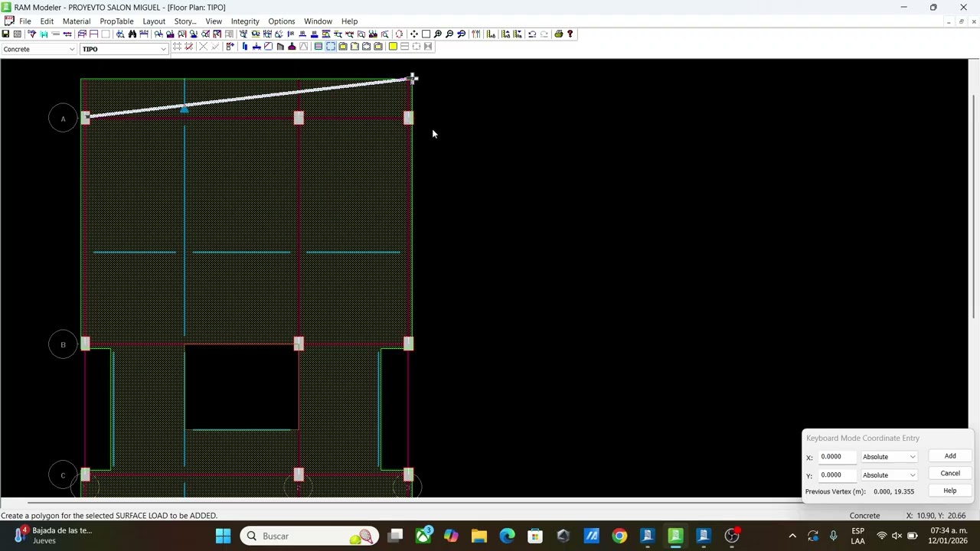Click the Zoom Previous magnifier icon
Screen dimensions: 980x551
[x=461, y=34]
